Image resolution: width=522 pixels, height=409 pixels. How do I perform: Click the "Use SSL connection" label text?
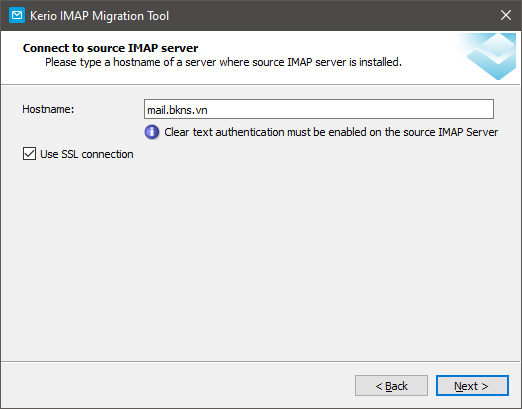pos(87,154)
